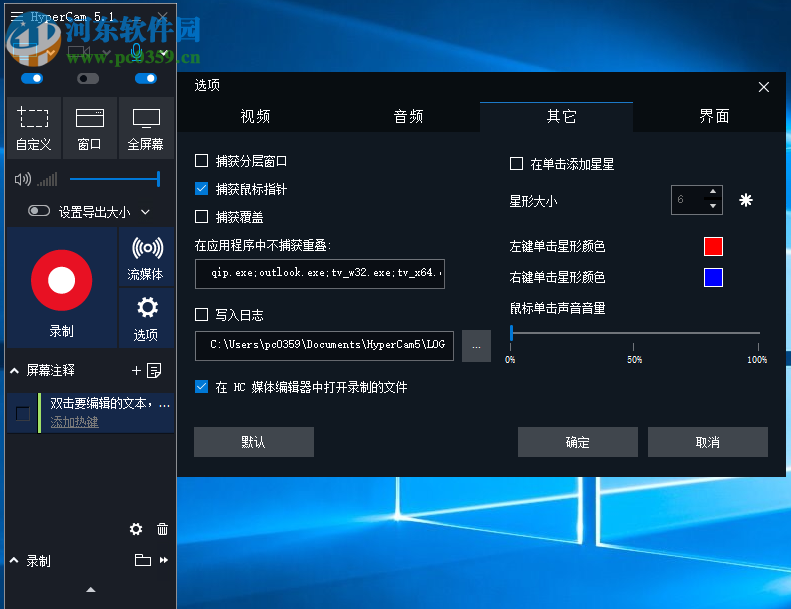Switch to the 界面 interface tab
This screenshot has height=609, width=791.
[713, 117]
